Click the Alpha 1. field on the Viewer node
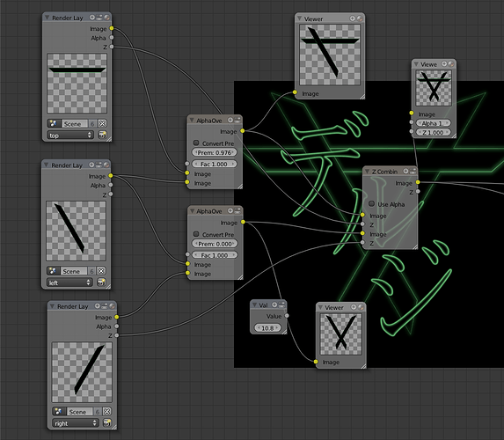The height and width of the screenshot is (440, 504). coord(433,123)
